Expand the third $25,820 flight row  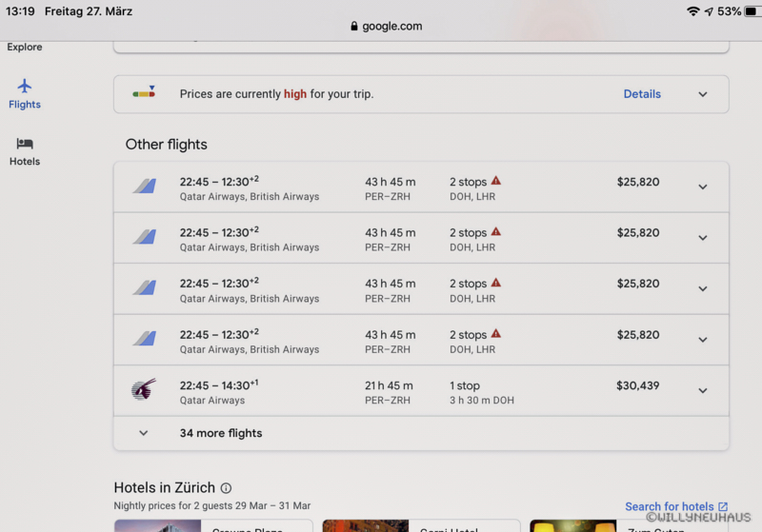click(703, 288)
